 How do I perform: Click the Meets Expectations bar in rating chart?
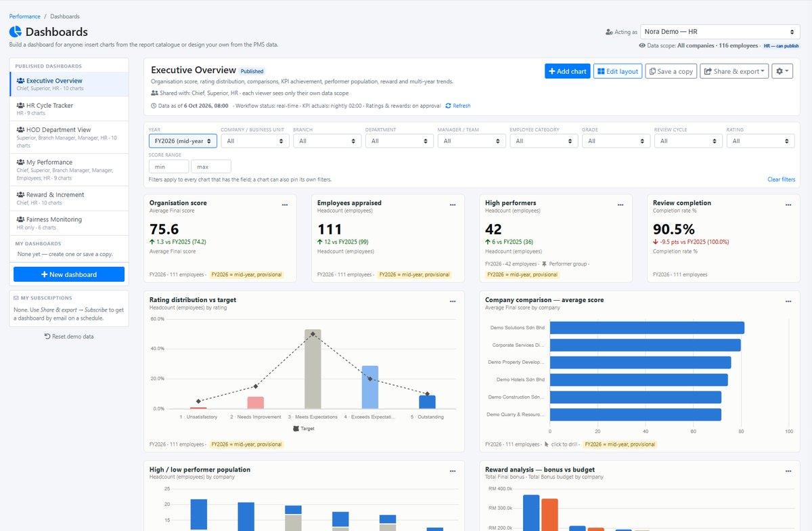point(313,369)
